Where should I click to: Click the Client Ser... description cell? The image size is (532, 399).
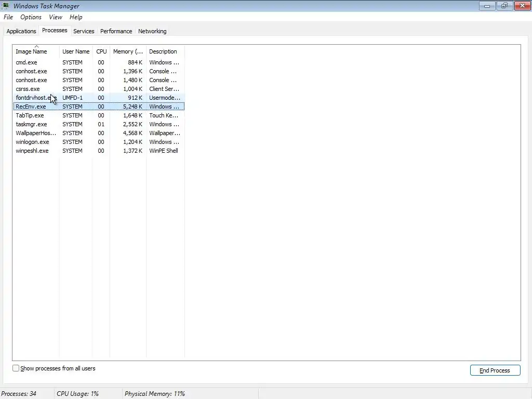(164, 89)
